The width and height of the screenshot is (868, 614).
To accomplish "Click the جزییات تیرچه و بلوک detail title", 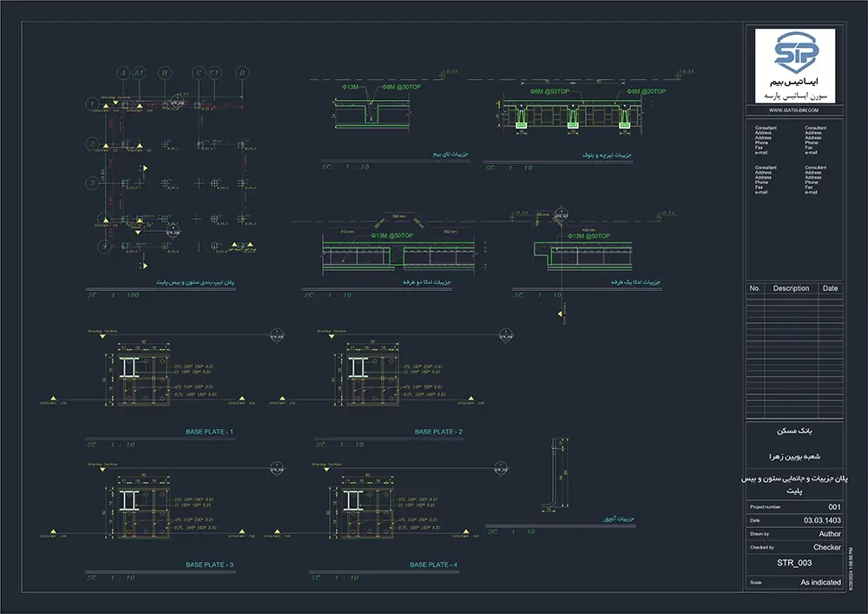I will 607,155.
